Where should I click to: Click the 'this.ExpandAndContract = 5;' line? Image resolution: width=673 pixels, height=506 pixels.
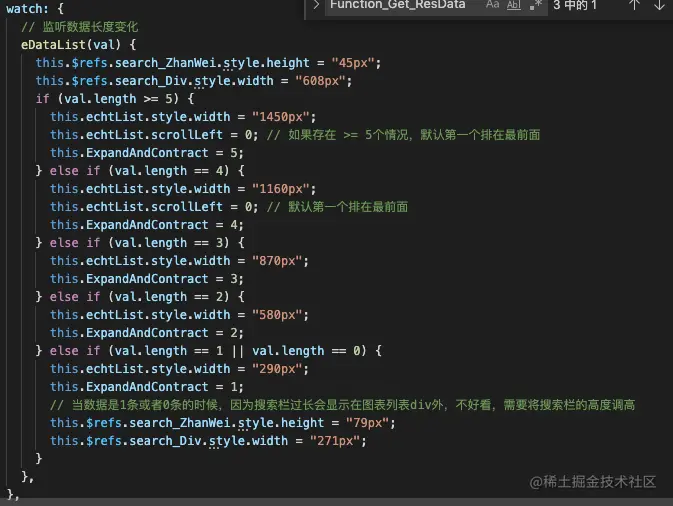(147, 153)
